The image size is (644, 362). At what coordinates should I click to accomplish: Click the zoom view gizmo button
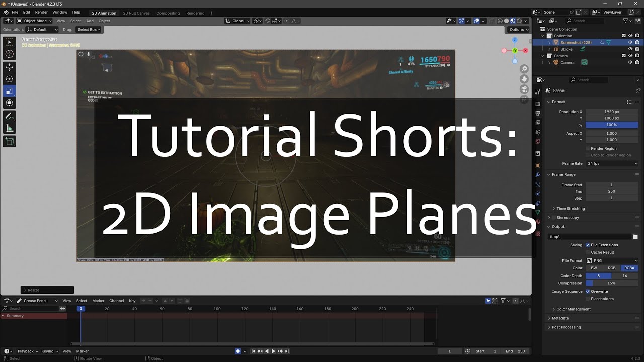[x=524, y=69]
